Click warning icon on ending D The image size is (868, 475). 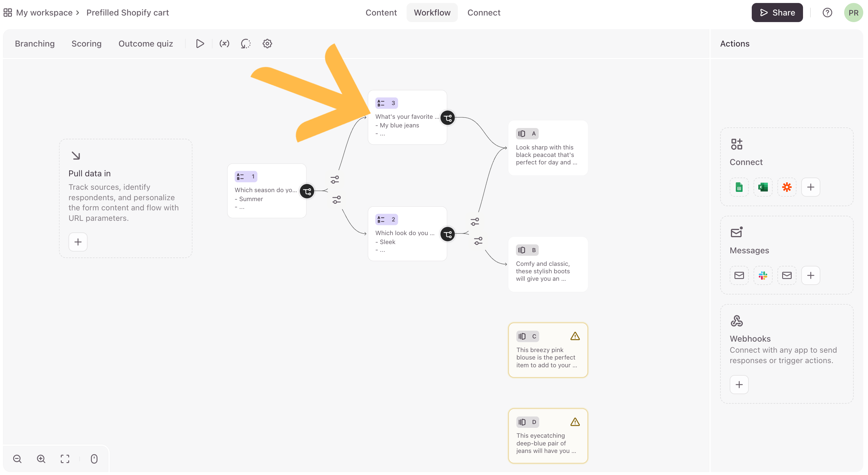(x=575, y=422)
